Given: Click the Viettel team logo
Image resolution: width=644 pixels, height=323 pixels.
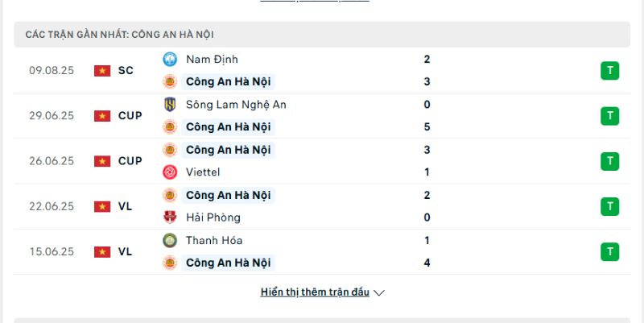Looking at the screenshot, I should [170, 172].
